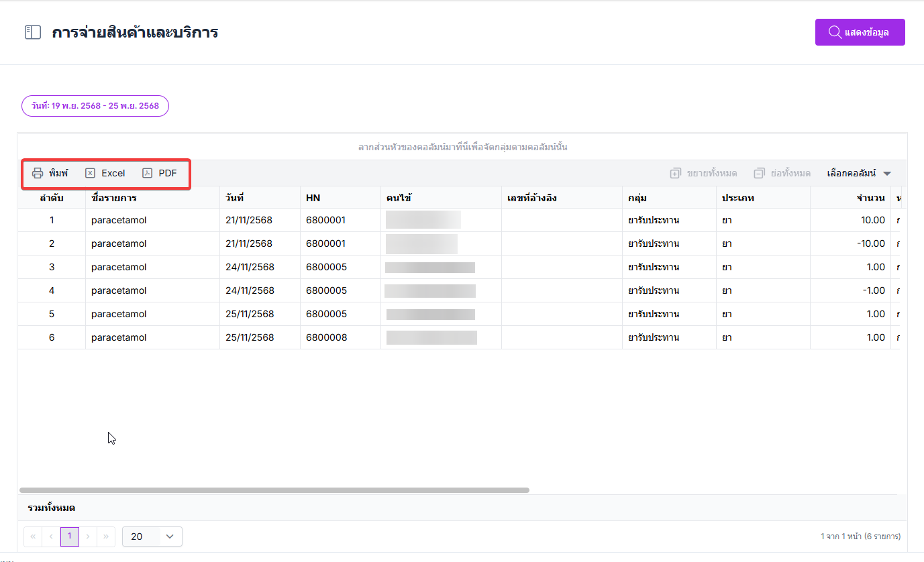Click the expand-all plus icon
This screenshot has height=562, width=924.
(x=676, y=173)
